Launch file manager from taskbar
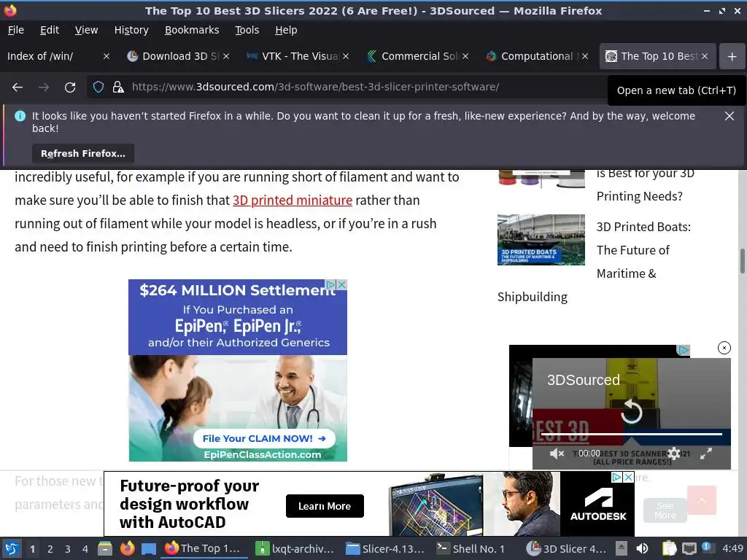This screenshot has height=560, width=747. pos(105,548)
